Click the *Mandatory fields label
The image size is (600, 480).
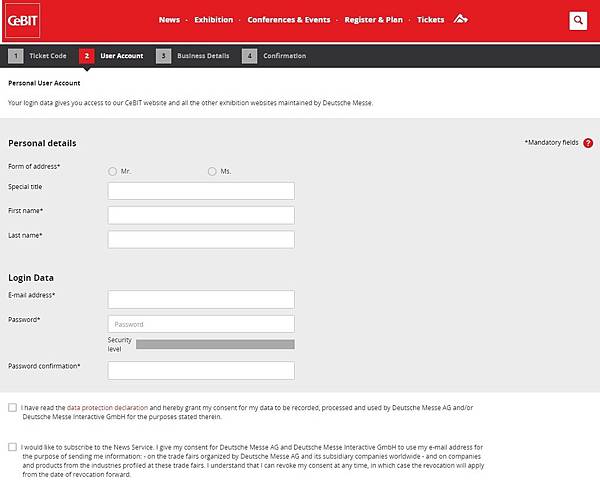pos(551,142)
